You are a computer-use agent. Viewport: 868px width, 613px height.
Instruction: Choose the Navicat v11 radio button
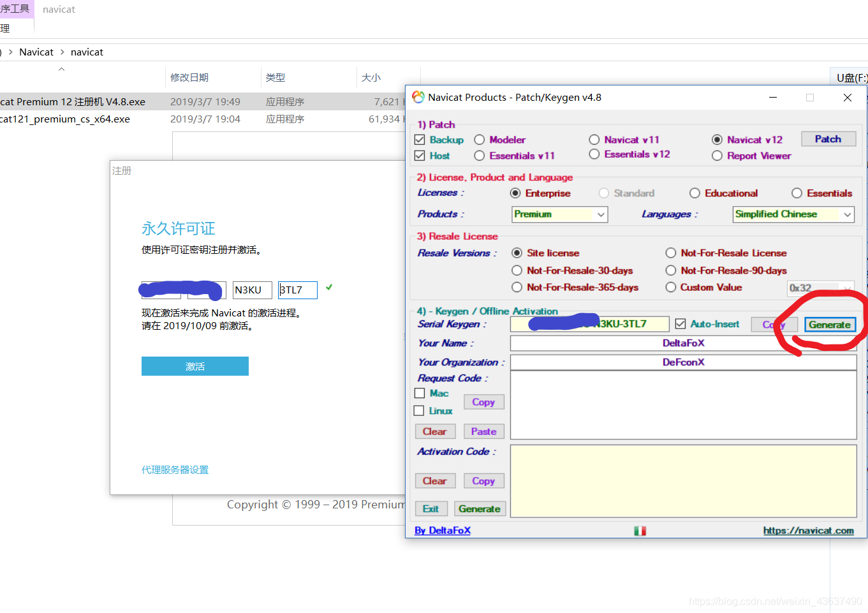pos(594,140)
